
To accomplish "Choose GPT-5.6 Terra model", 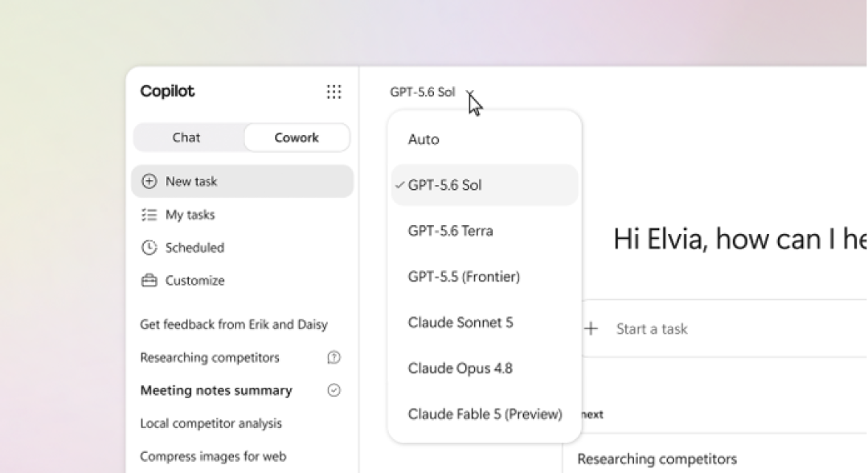I will (x=485, y=231).
